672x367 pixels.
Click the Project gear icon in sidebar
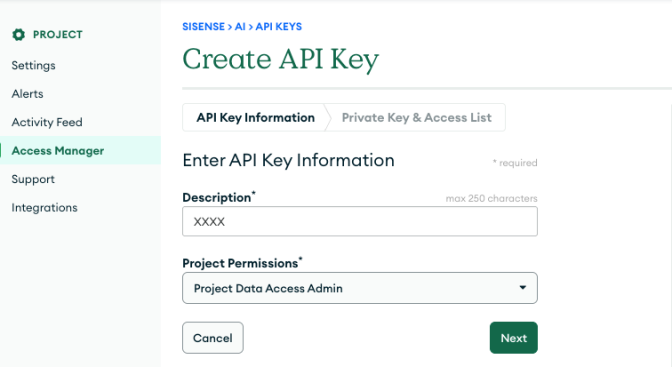point(18,35)
